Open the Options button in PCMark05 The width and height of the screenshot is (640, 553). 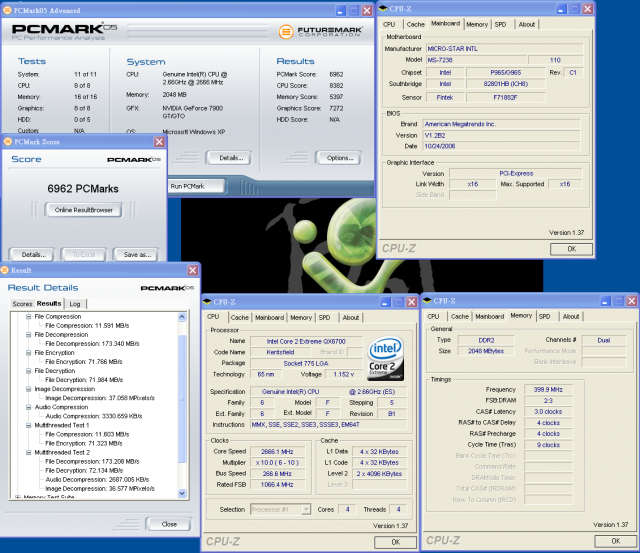pyautogui.click(x=340, y=158)
